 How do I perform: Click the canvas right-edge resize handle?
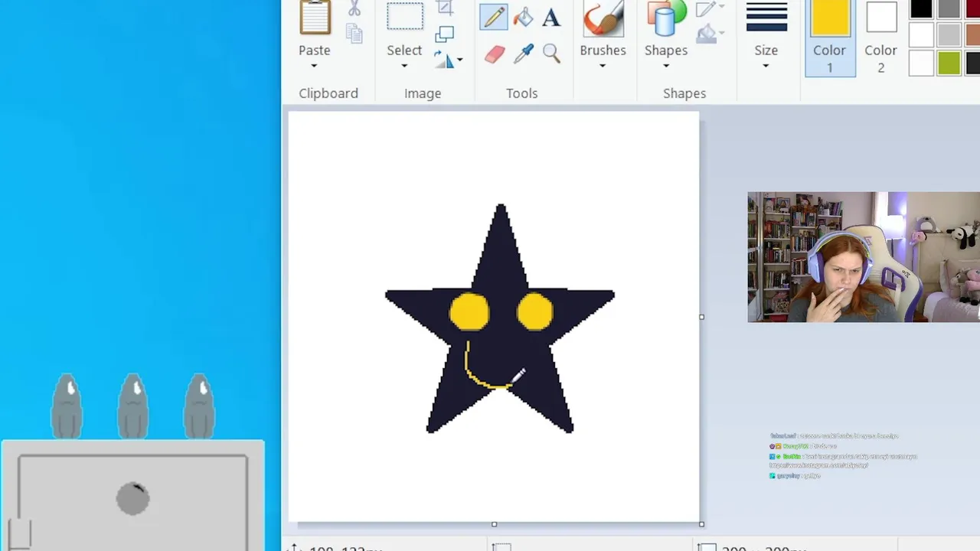(x=701, y=317)
